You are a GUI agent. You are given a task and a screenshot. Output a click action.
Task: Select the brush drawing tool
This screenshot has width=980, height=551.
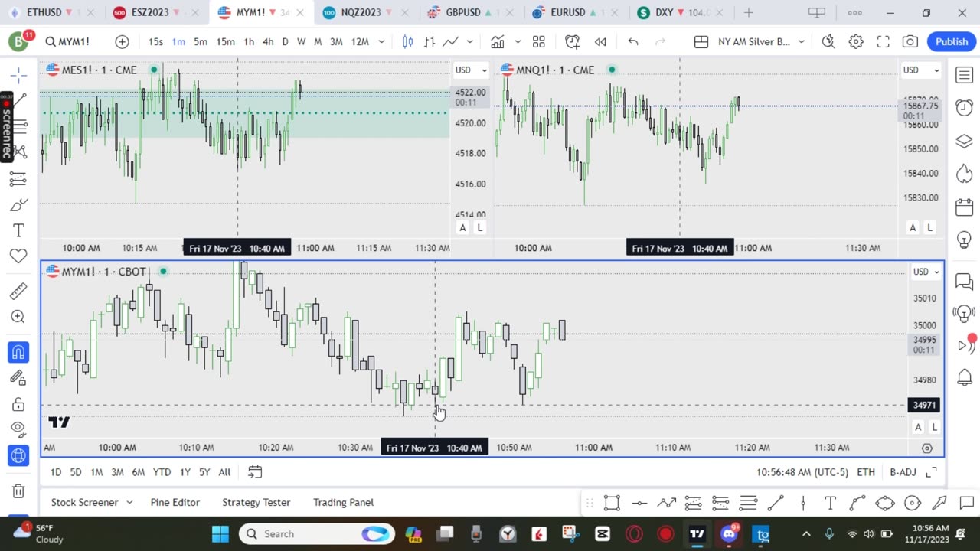[19, 204]
